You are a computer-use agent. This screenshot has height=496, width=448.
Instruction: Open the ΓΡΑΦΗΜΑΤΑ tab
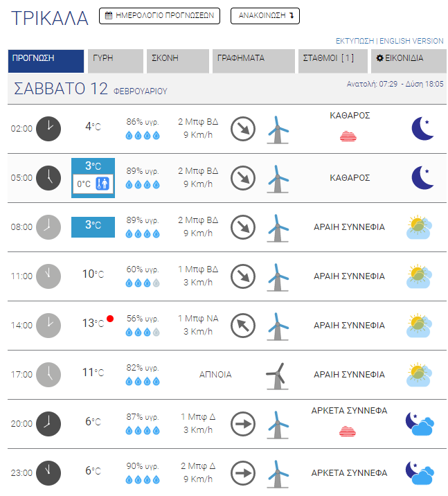point(252,59)
